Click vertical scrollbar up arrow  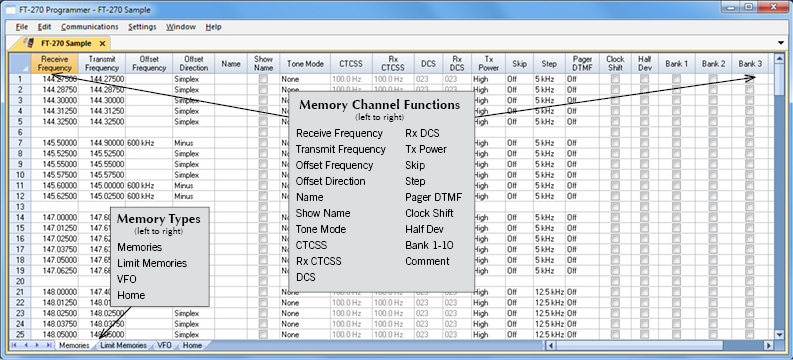pyautogui.click(x=779, y=58)
